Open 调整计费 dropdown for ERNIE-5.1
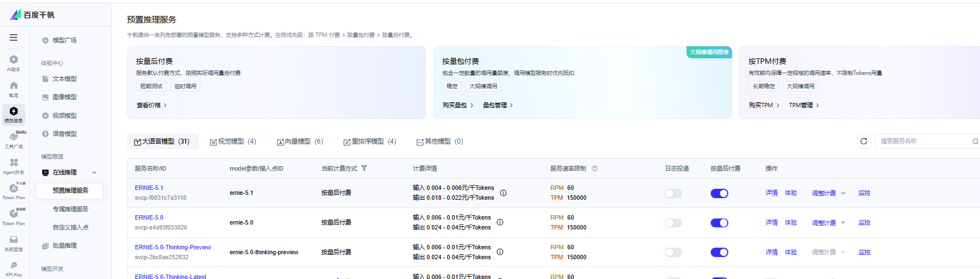The width and height of the screenshot is (980, 279). tap(829, 193)
